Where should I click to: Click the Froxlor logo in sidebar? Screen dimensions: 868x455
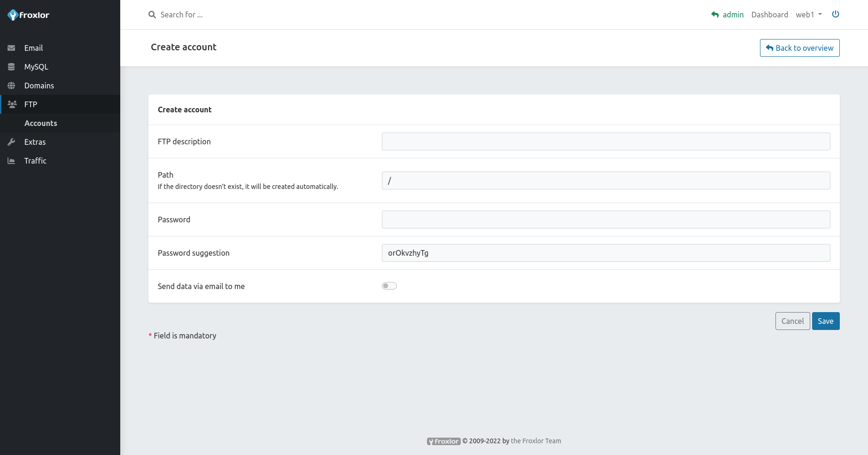point(29,15)
